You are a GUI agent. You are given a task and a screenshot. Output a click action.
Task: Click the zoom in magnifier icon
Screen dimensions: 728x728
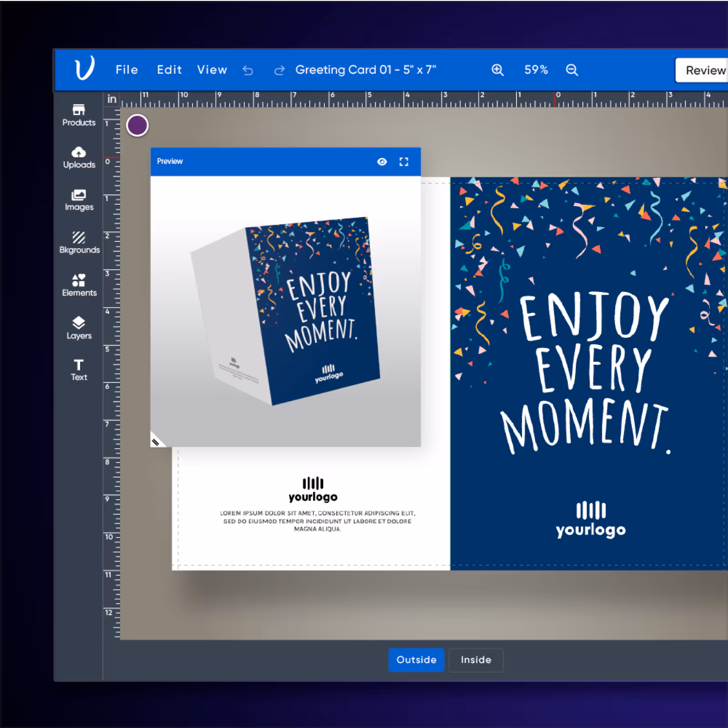coord(497,70)
